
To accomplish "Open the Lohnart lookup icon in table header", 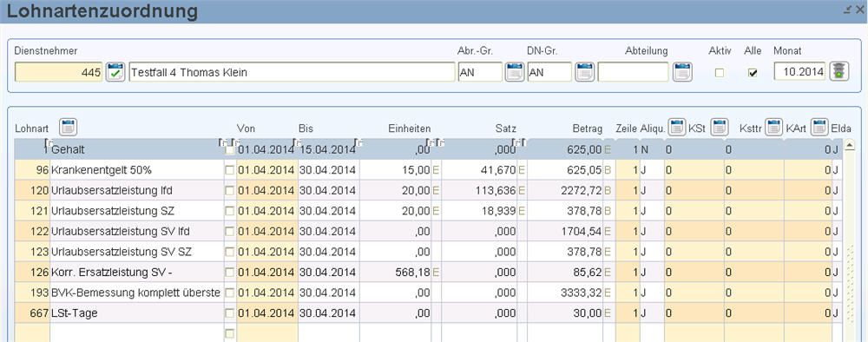I will [68, 127].
